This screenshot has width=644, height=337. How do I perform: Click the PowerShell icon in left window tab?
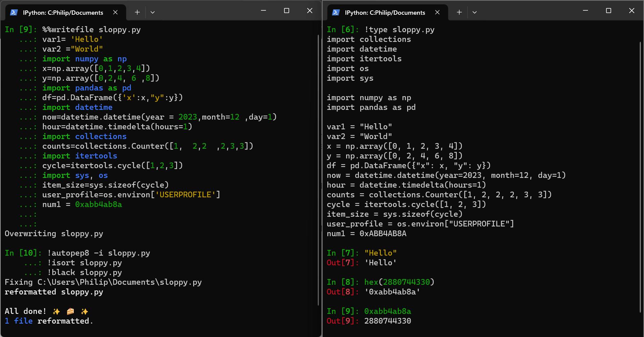[x=14, y=12]
